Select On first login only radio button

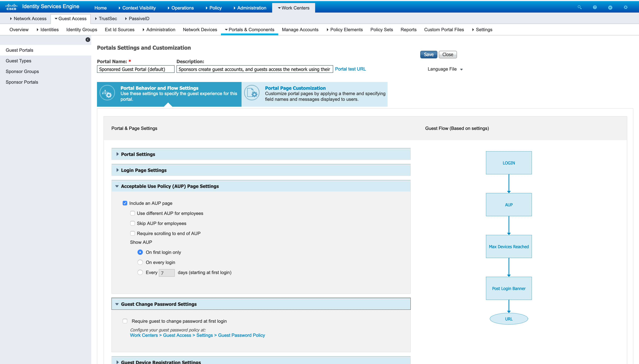[140, 252]
